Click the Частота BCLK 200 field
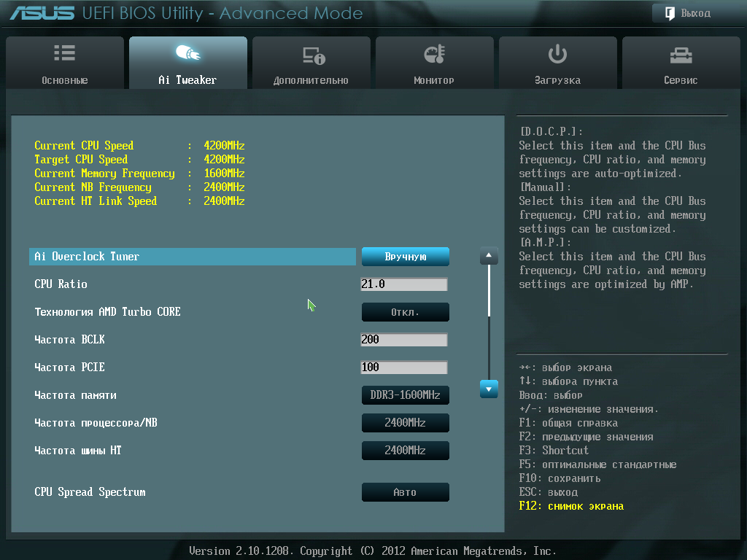The height and width of the screenshot is (560, 747). [x=404, y=340]
